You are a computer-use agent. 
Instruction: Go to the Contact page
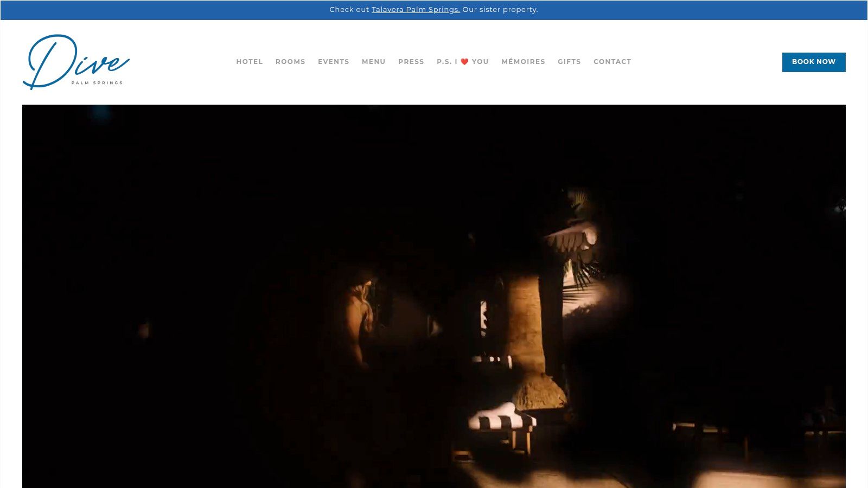coord(612,62)
